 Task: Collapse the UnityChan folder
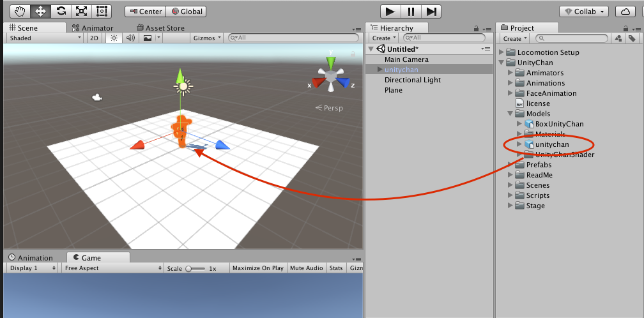point(502,63)
